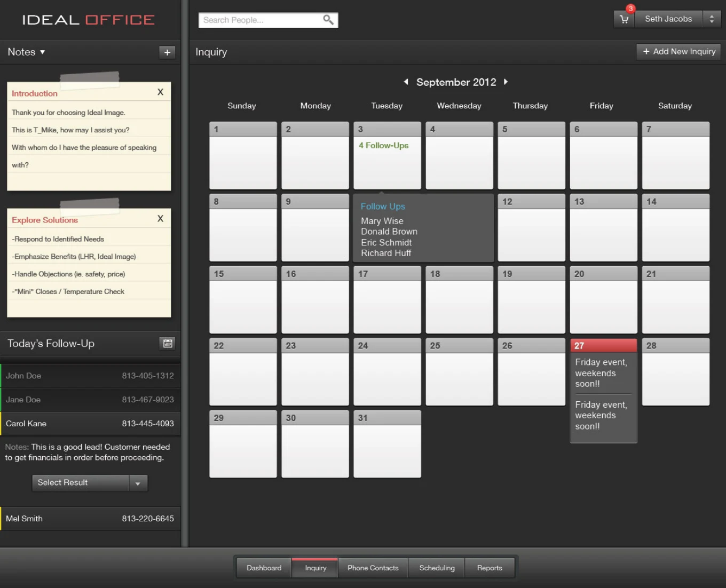Click the September 20 calendar cell

point(604,299)
